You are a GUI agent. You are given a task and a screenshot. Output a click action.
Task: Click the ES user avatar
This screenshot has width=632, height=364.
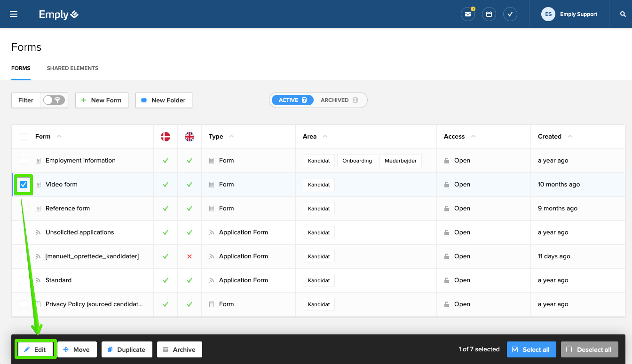click(x=548, y=14)
